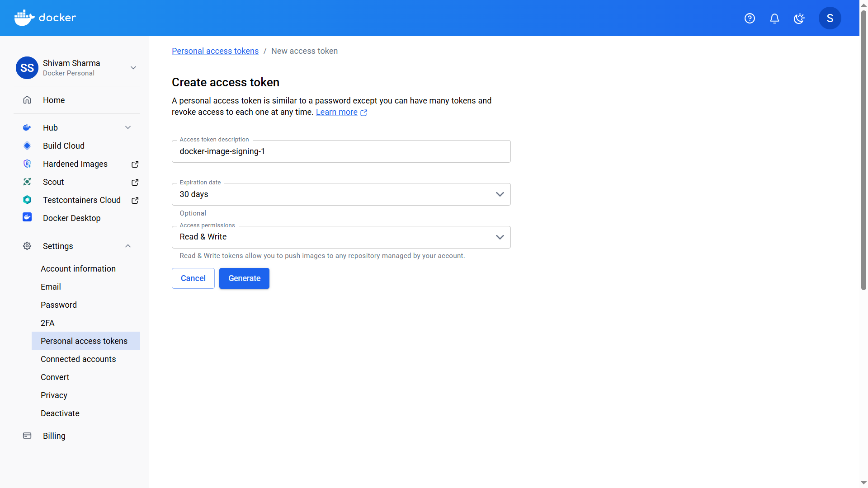Switch to the 2FA settings page
Viewport: 868px width, 488px height.
tap(47, 323)
